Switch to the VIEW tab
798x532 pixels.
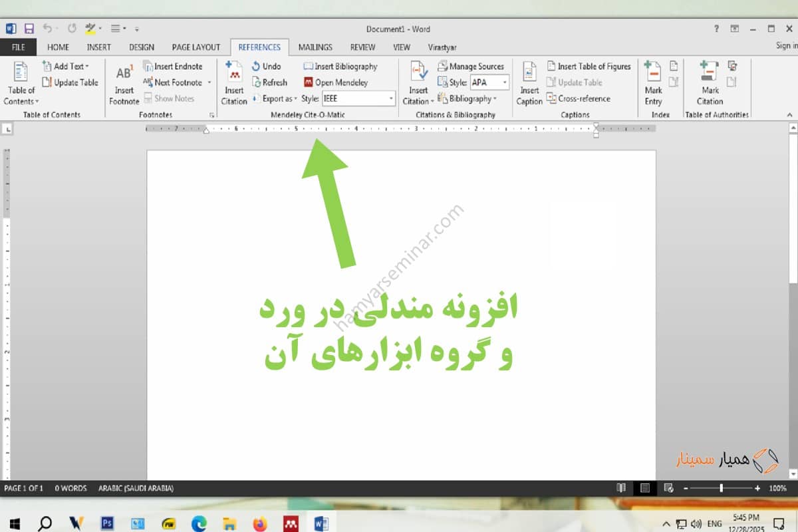[402, 47]
